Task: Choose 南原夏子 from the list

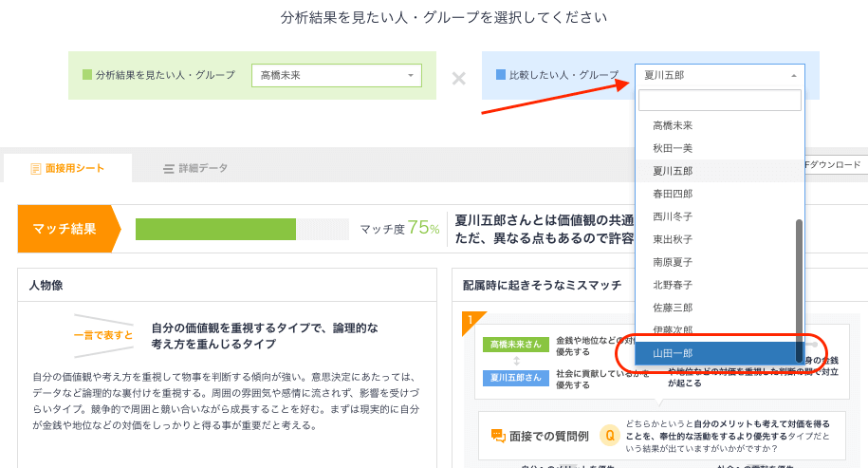Action: [673, 262]
